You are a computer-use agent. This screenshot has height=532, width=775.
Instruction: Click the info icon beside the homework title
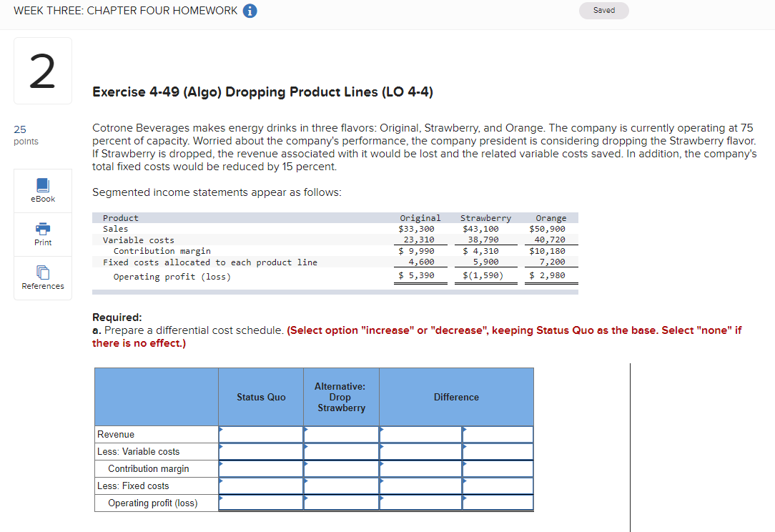250,11
